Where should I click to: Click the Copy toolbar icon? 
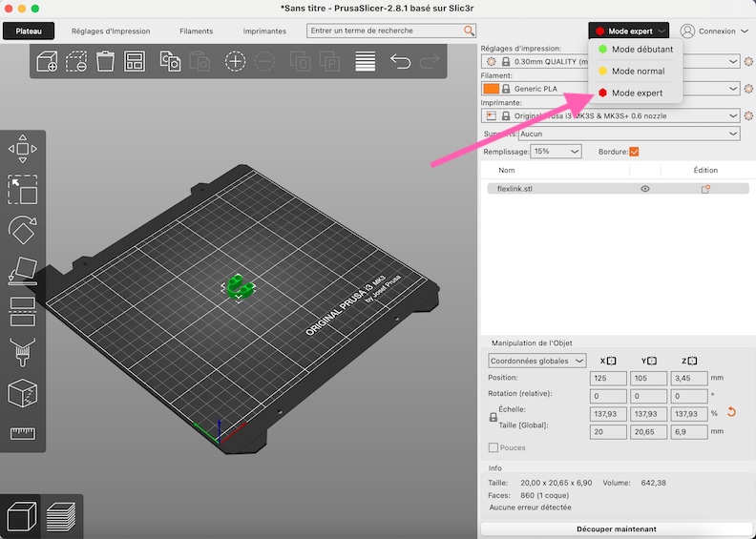[x=170, y=62]
